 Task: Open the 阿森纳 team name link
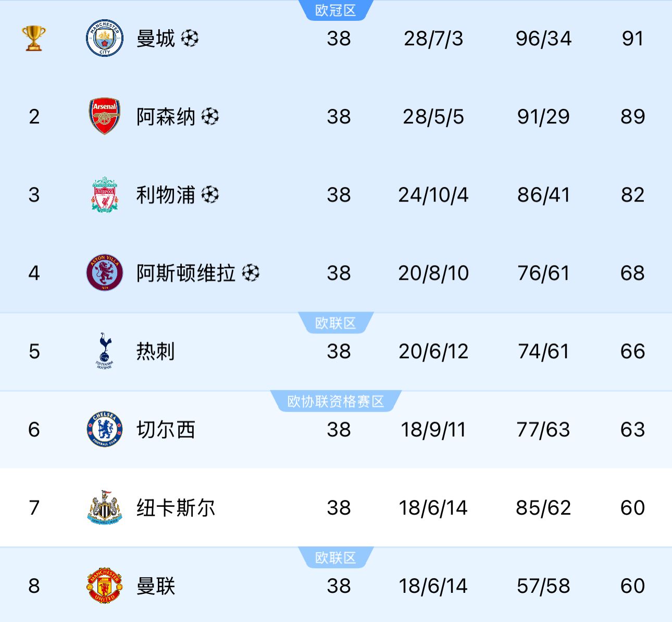166,117
